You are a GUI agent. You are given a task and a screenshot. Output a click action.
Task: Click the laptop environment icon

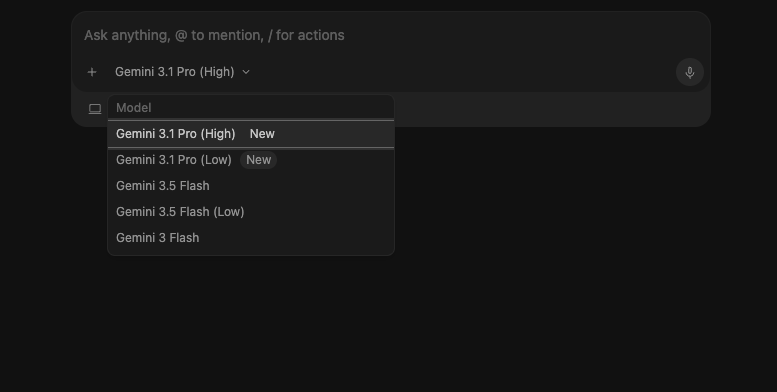pos(95,109)
